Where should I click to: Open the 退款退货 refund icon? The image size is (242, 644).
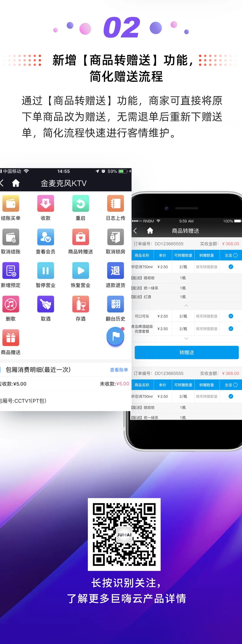[115, 271]
